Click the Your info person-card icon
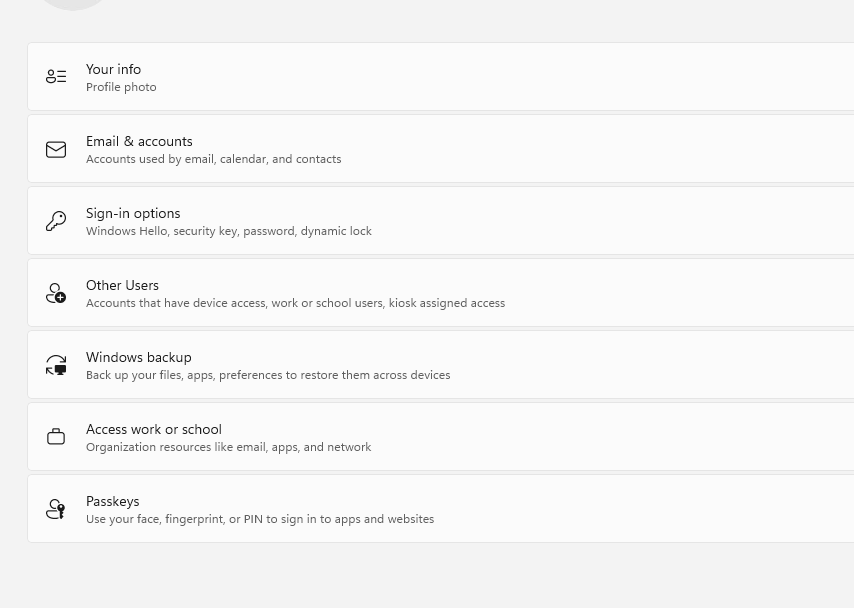This screenshot has width=854, height=608. coord(56,77)
